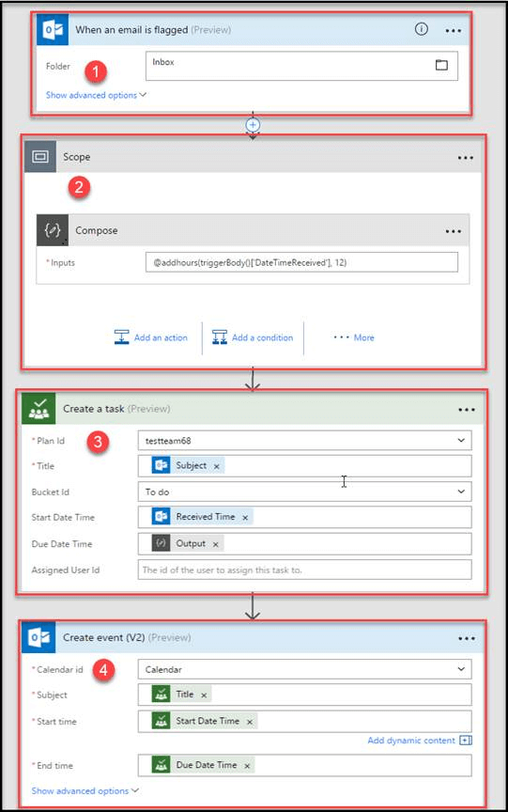Click the Create a task header title
Image resolution: width=508 pixels, height=812 pixels.
tap(93, 409)
